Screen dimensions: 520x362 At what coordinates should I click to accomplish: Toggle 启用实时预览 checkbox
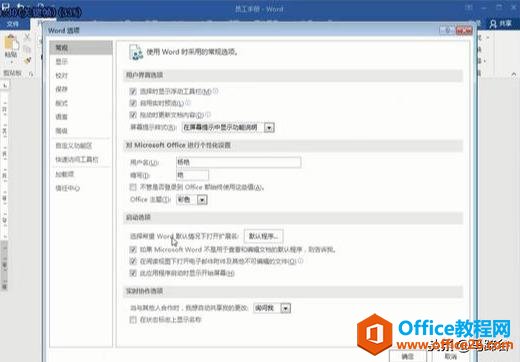coord(133,103)
